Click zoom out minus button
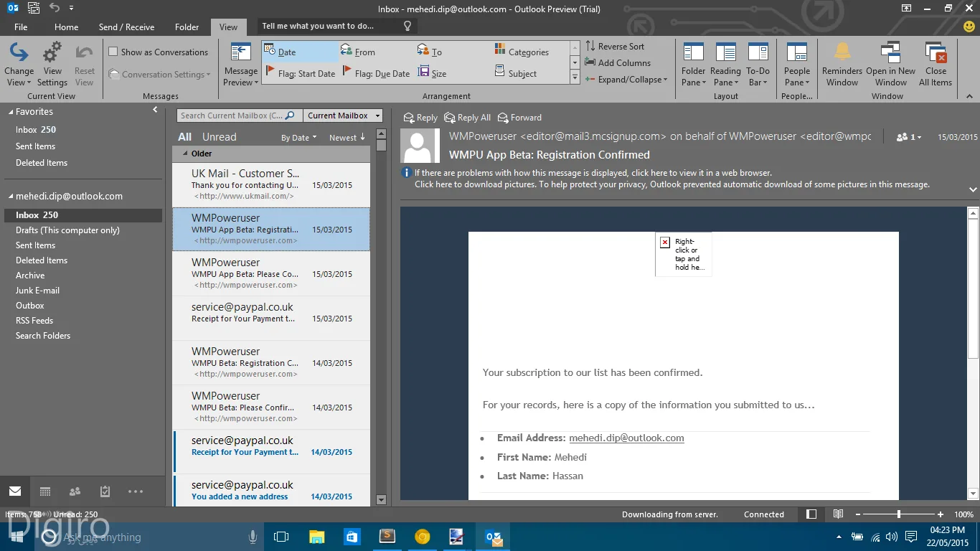The height and width of the screenshot is (551, 980). coord(857,514)
